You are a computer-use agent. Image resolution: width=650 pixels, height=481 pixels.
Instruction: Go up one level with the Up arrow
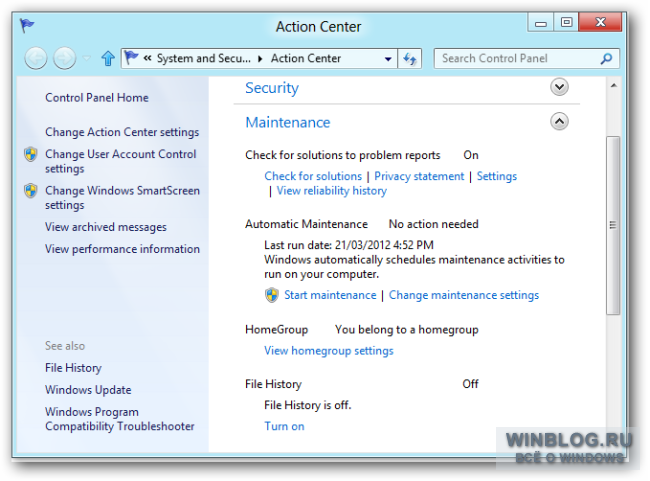(108, 58)
